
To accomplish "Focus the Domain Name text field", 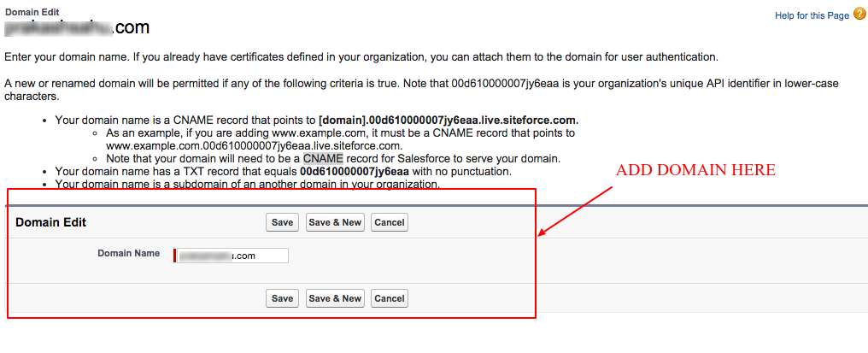I will click(x=232, y=255).
